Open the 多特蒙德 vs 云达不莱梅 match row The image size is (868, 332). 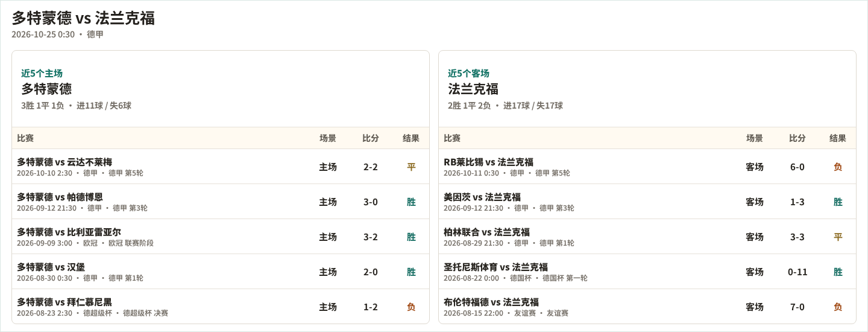(x=221, y=167)
